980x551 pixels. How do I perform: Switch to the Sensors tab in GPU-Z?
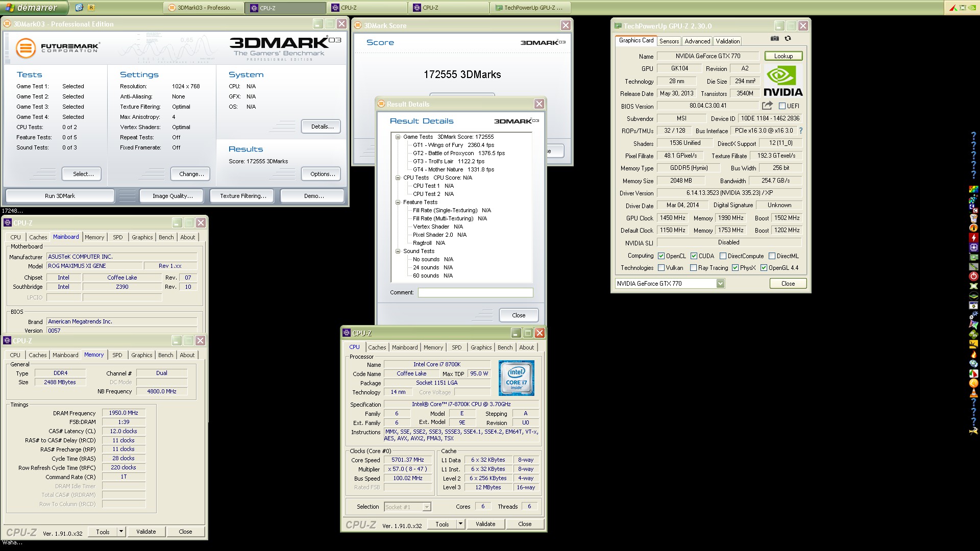(x=669, y=41)
